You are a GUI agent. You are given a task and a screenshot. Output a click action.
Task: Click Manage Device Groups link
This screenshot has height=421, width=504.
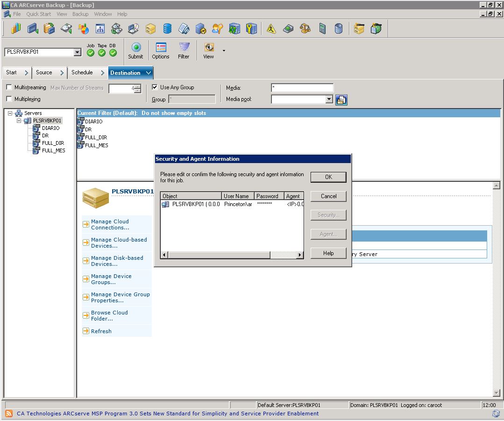click(x=111, y=279)
